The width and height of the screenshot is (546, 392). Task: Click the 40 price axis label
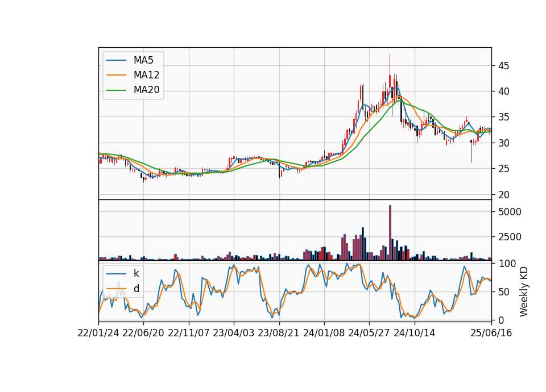pyautogui.click(x=503, y=91)
